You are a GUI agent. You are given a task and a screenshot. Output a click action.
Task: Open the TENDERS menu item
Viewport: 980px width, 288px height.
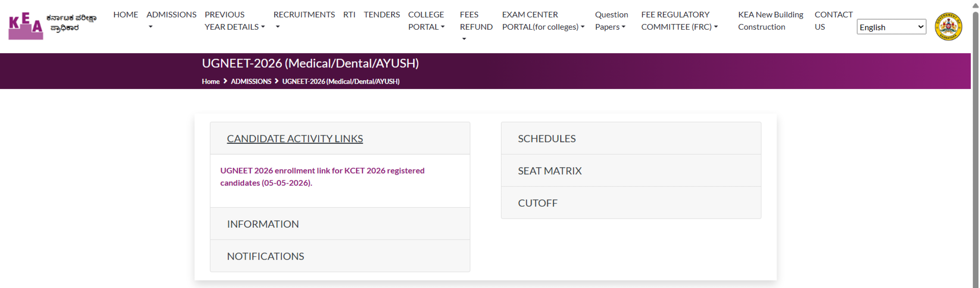tap(382, 14)
